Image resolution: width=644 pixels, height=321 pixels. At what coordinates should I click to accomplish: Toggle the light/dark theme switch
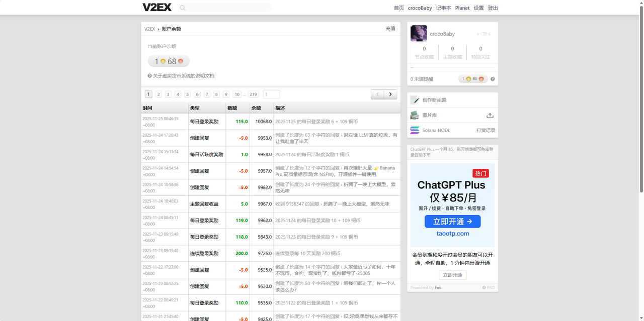tap(483, 34)
